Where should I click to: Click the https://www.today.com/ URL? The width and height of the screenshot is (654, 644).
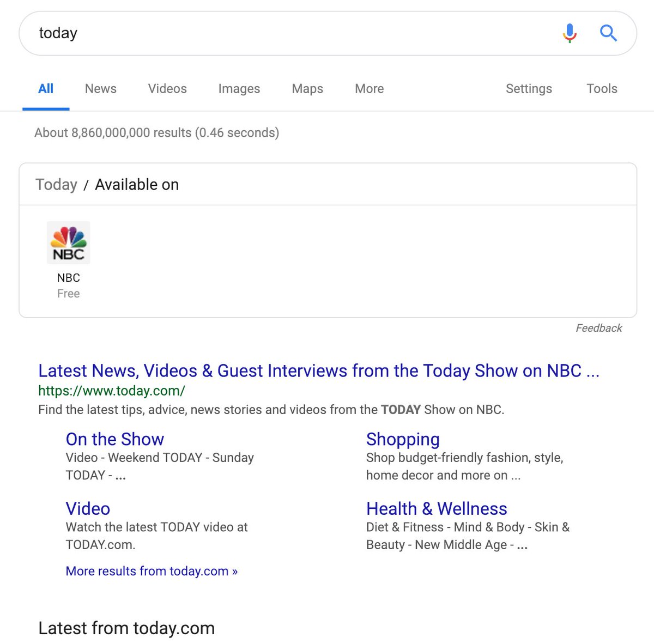tap(112, 391)
